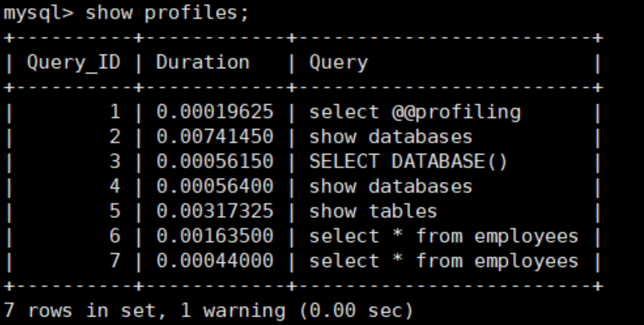Click the Query column header
Image resolution: width=644 pixels, height=325 pixels.
point(339,62)
